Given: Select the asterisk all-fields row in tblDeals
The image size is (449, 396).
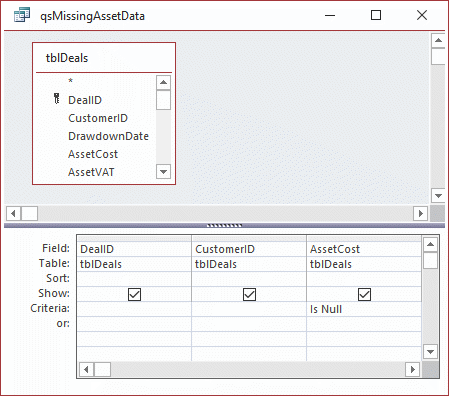Looking at the screenshot, I should [70, 81].
